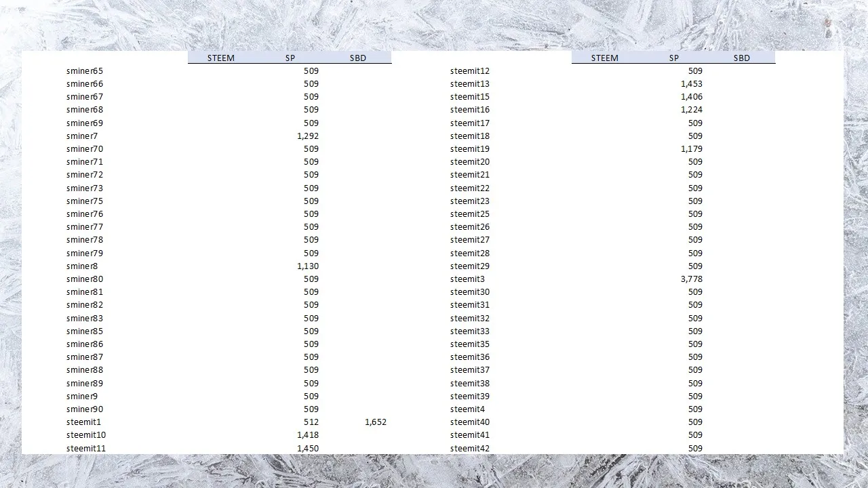Click the steemit1 account name
Image resolution: width=868 pixels, height=488 pixels.
[83, 422]
